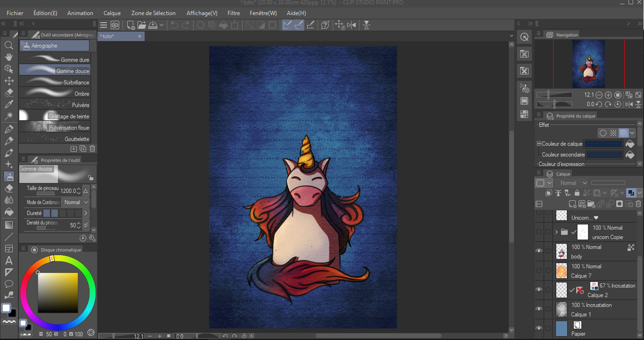This screenshot has width=644, height=340.
Task: Select the Zoom magnifier tool
Action: (9, 45)
